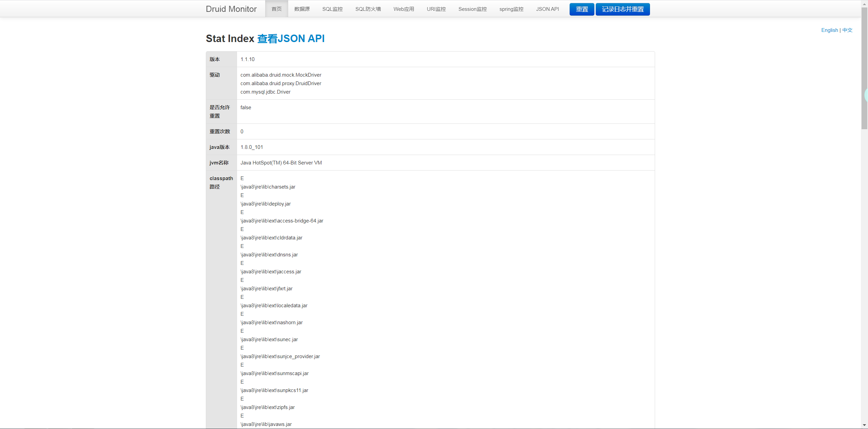Open the SQL监控 tab
This screenshot has height=429, width=868.
click(332, 9)
